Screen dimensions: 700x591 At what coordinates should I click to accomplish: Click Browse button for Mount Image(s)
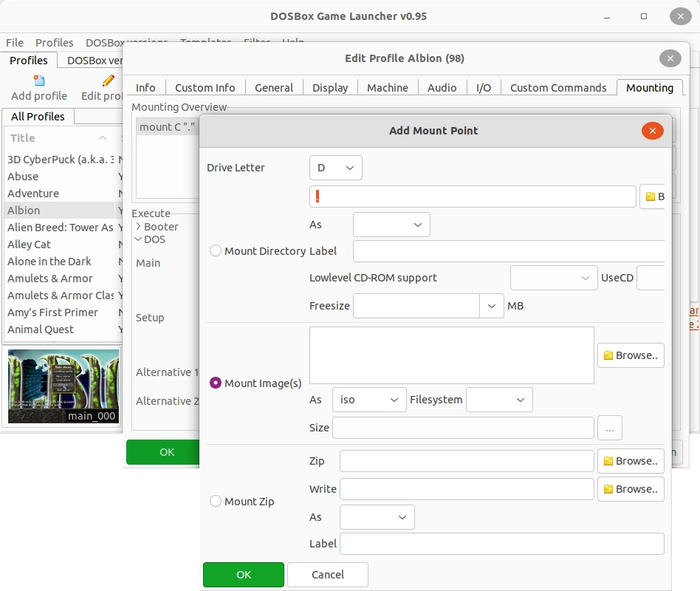[x=631, y=355]
